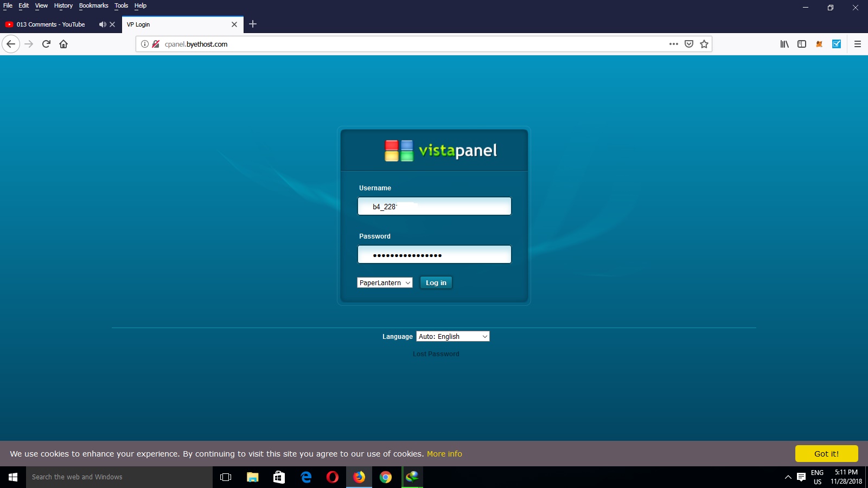
Task: Launch Google Chrome from the taskbar
Action: pos(386,477)
